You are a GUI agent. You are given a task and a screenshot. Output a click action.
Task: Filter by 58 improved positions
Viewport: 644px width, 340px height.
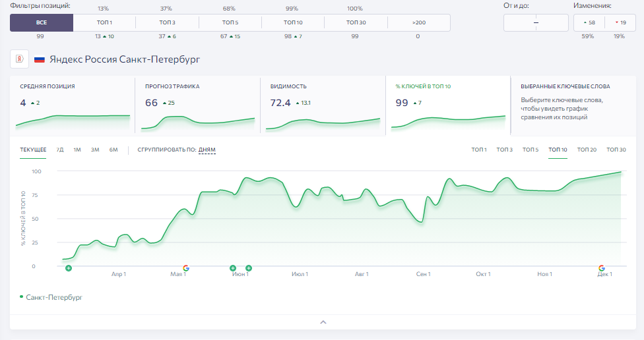[589, 22]
